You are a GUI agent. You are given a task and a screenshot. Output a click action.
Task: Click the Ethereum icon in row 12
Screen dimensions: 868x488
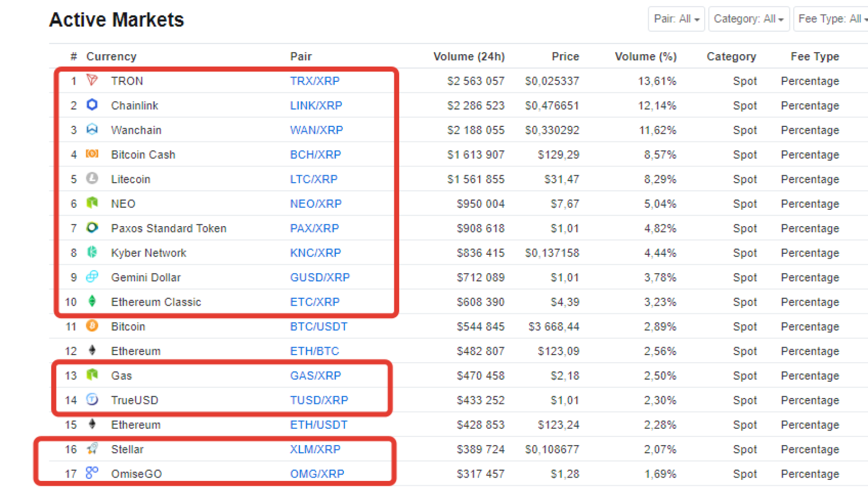(x=92, y=350)
